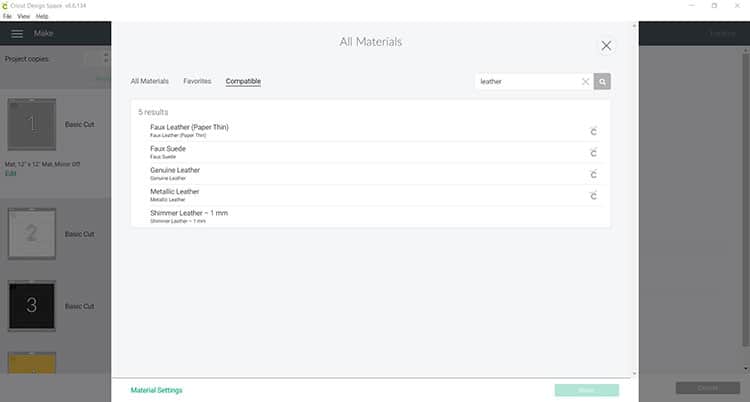Click the Cricut icon on Faux Suede row
The height and width of the screenshot is (402, 750).
click(x=593, y=153)
